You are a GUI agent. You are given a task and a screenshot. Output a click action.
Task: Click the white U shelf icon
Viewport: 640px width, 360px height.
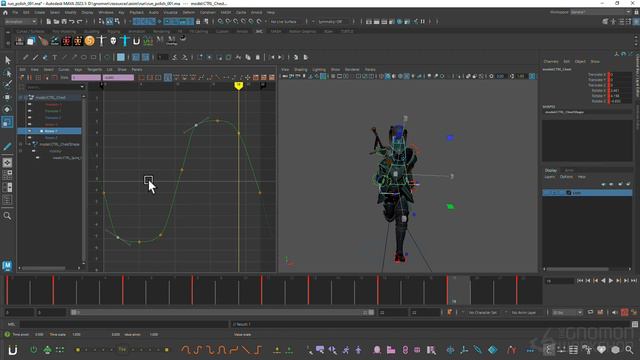(x=136, y=40)
